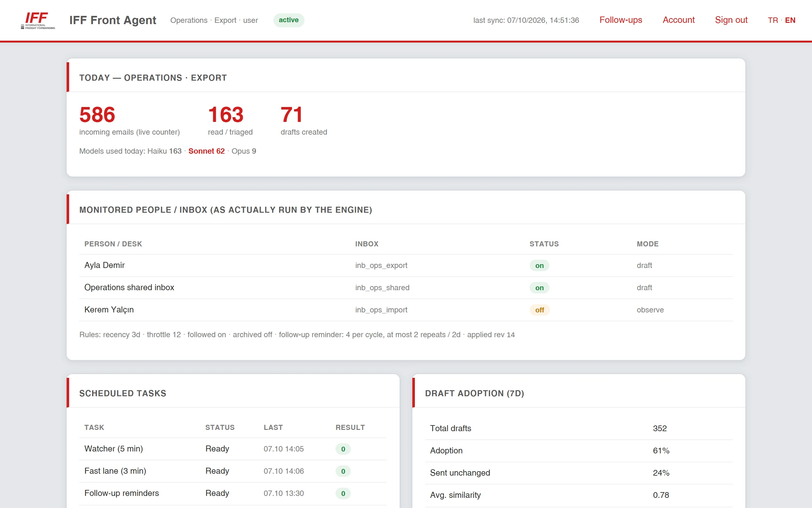Click the result badge for Watcher task
Image resolution: width=812 pixels, height=508 pixels.
[343, 449]
